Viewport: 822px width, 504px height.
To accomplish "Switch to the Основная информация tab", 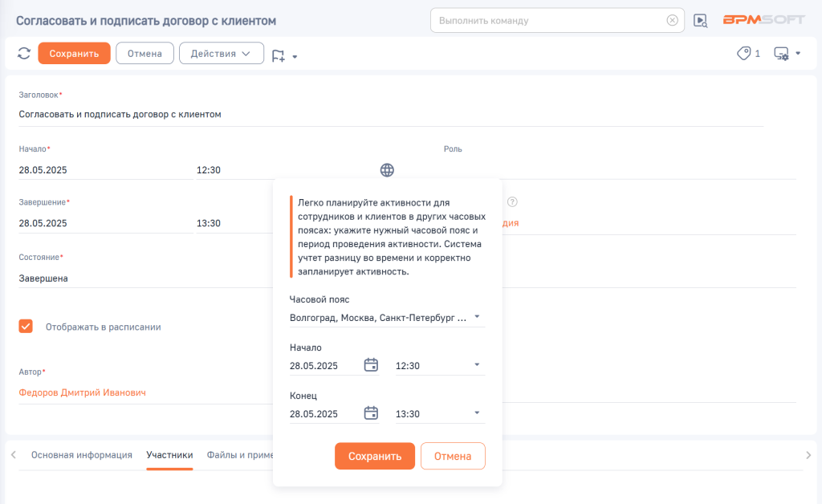I will 82,455.
